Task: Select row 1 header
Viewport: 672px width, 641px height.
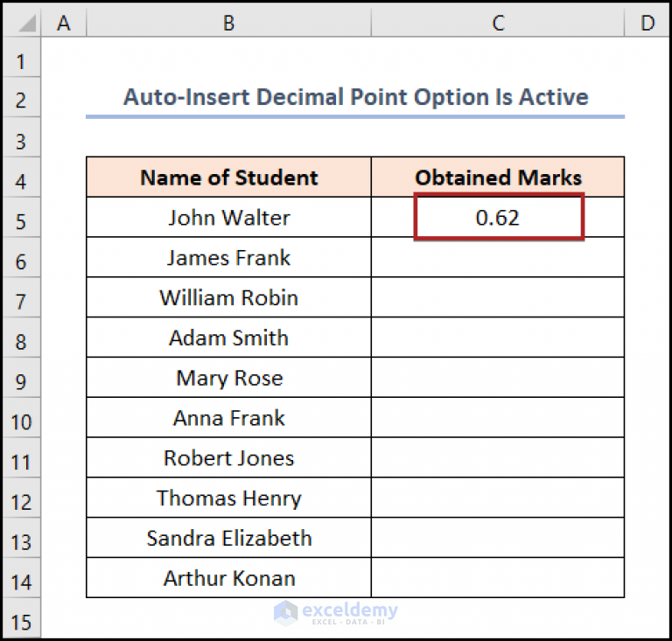Action: click(21, 58)
